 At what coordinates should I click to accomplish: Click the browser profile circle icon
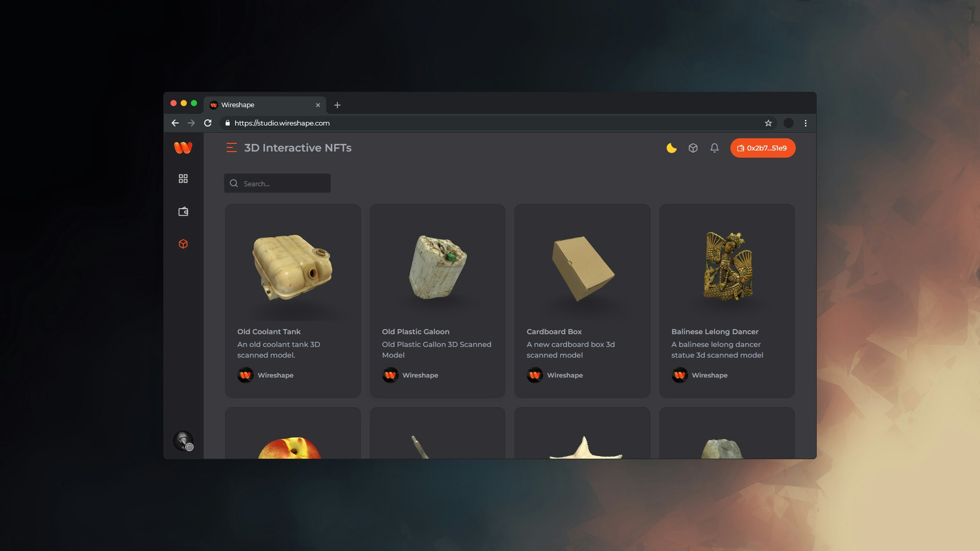click(789, 123)
